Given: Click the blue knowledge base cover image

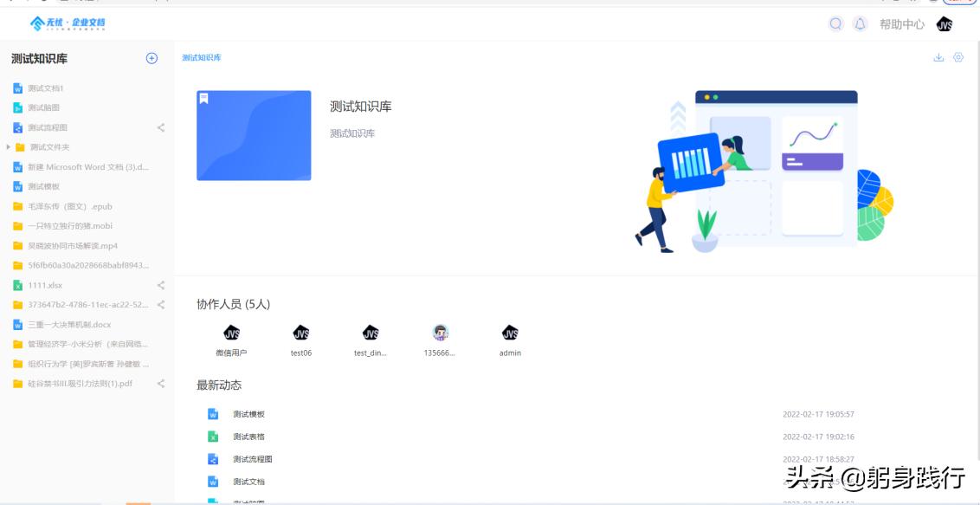Looking at the screenshot, I should point(254,134).
